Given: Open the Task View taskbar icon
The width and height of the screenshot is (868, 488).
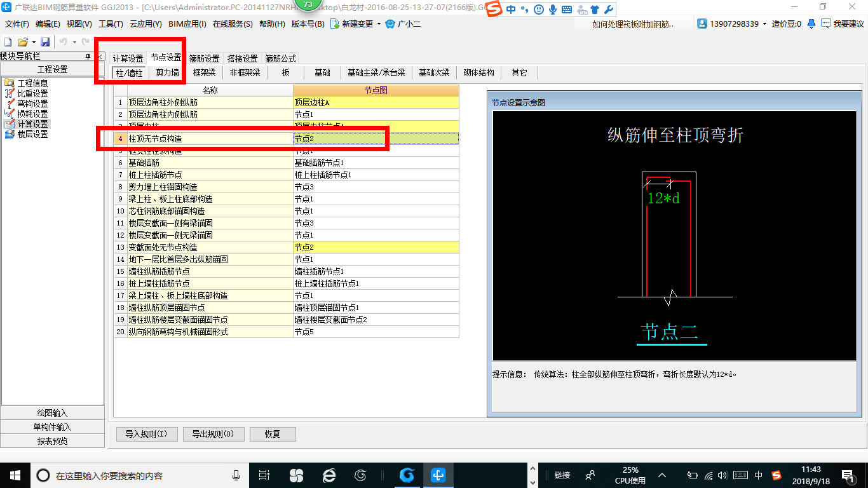Looking at the screenshot, I should [x=265, y=475].
